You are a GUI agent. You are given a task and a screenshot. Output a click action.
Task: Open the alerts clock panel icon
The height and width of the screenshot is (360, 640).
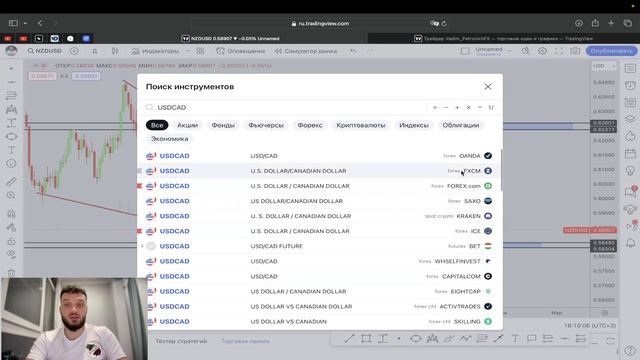630,85
